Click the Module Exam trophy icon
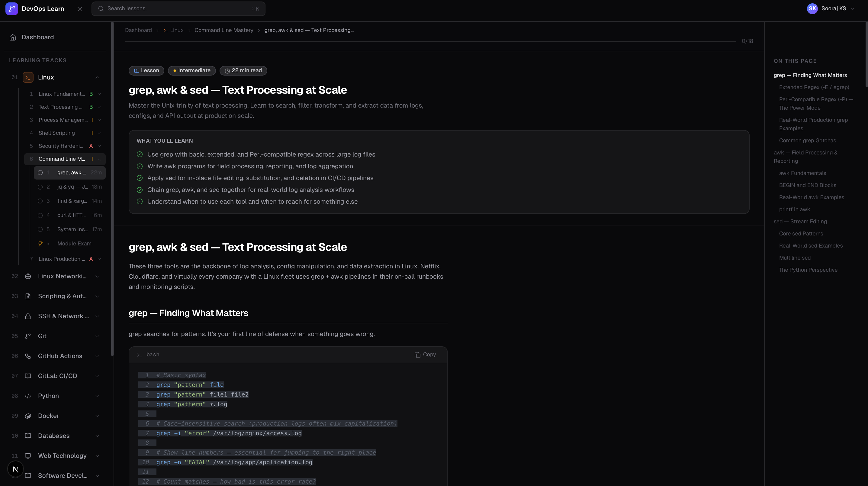The height and width of the screenshot is (486, 868). tap(40, 244)
